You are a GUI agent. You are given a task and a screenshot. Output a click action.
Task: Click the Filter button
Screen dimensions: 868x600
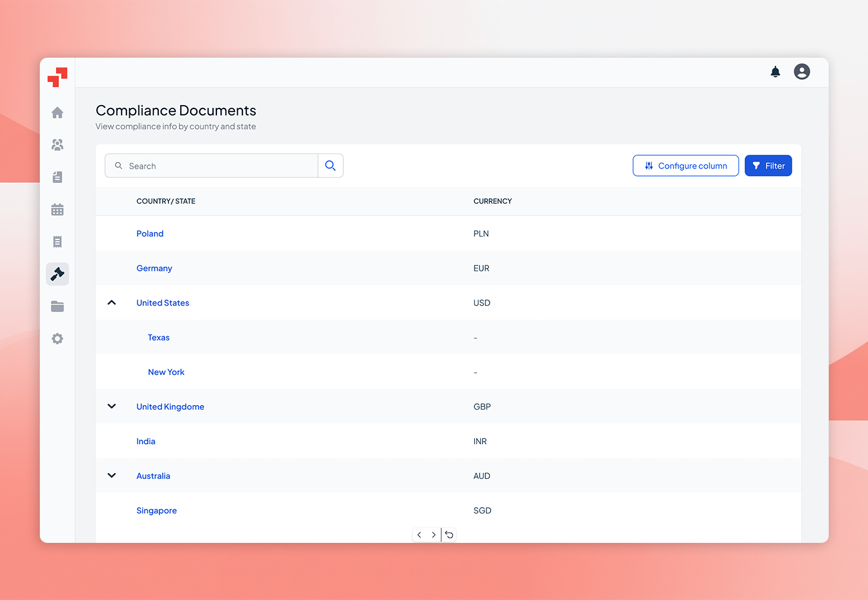point(768,166)
